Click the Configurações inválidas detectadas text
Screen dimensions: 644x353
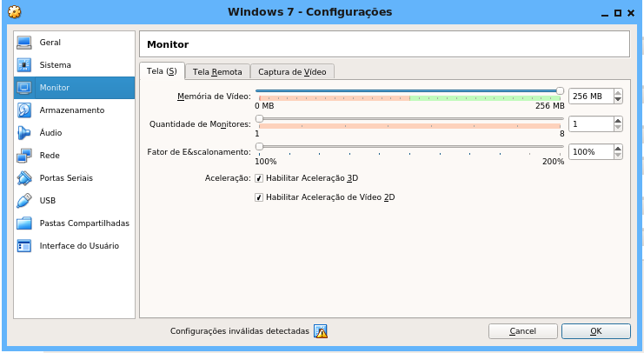coord(240,331)
